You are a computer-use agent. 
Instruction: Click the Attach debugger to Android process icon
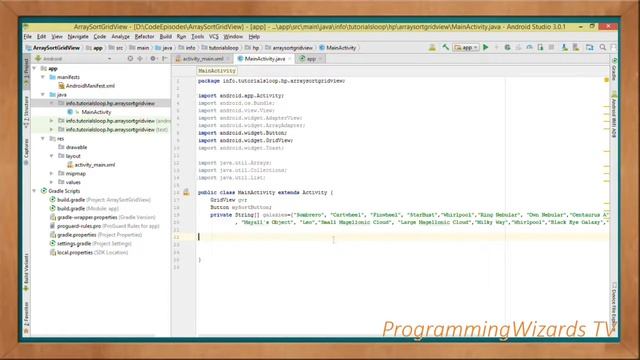tap(540, 48)
